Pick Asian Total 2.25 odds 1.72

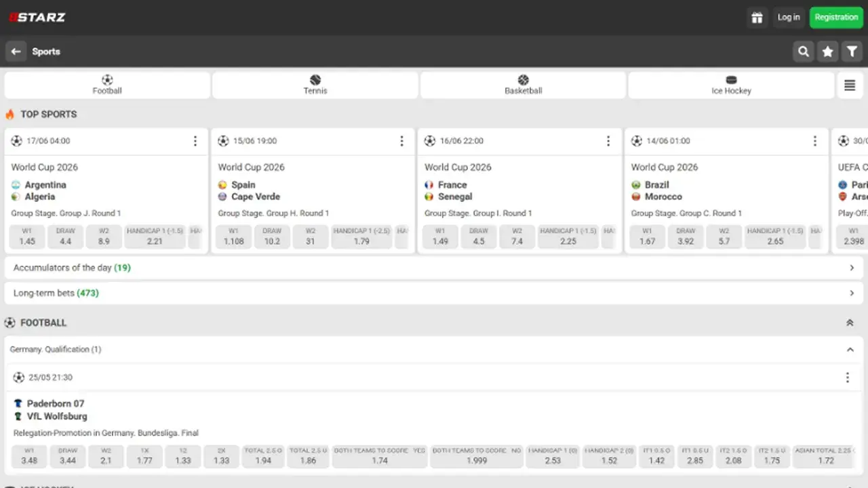tap(825, 456)
